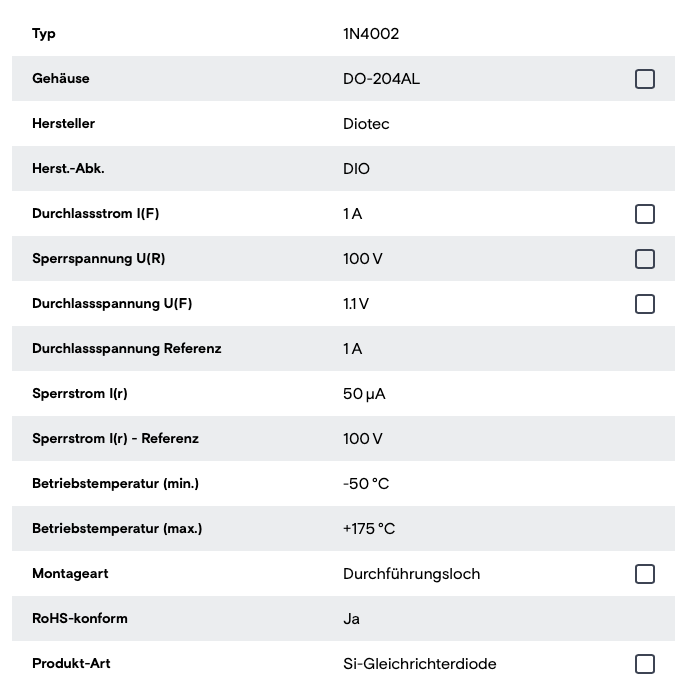Screen dimensions: 681x676
Task: Click the 50 µA Sperrstrom value
Action: (x=364, y=394)
